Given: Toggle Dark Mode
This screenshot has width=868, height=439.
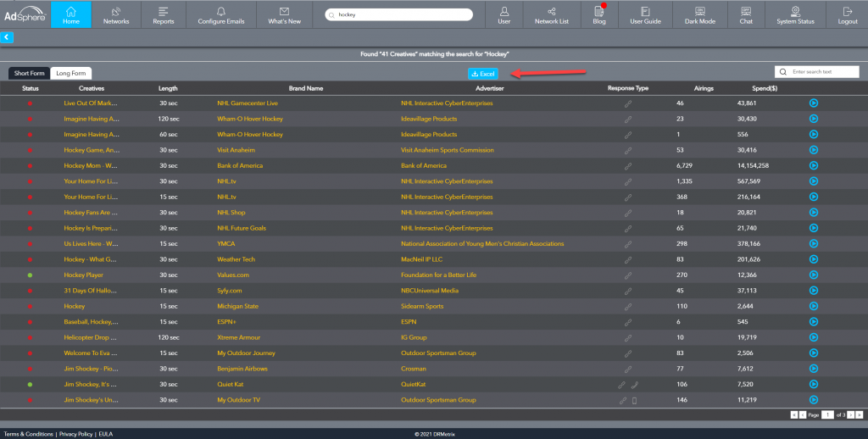Looking at the screenshot, I should (x=699, y=14).
